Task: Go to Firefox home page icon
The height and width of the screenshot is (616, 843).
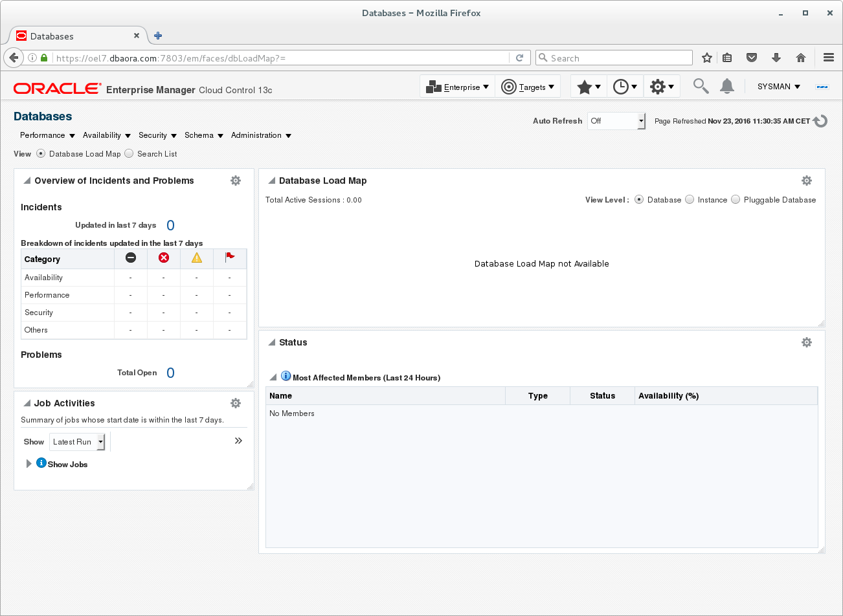Action: click(x=801, y=58)
